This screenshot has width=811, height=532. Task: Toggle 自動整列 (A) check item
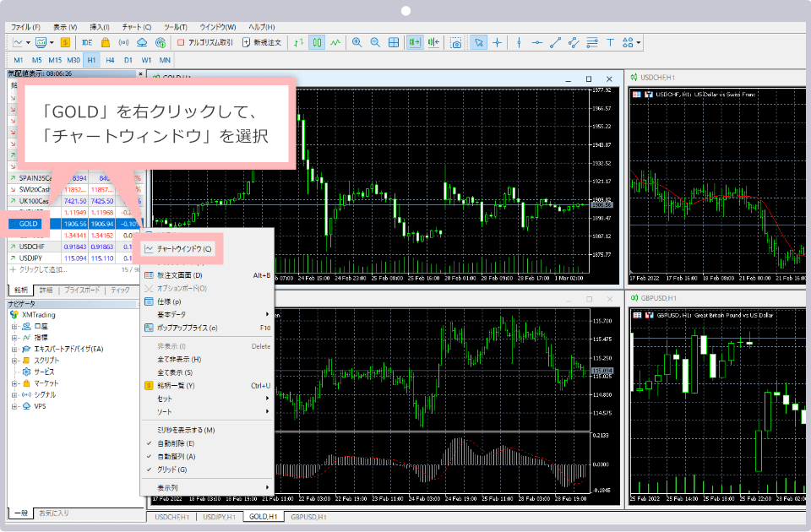(176, 456)
